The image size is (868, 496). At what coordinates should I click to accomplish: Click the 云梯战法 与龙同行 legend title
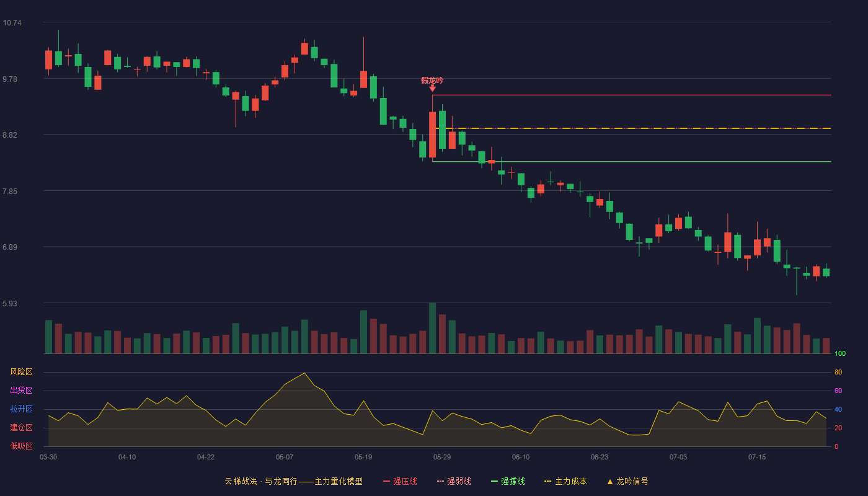293,481
